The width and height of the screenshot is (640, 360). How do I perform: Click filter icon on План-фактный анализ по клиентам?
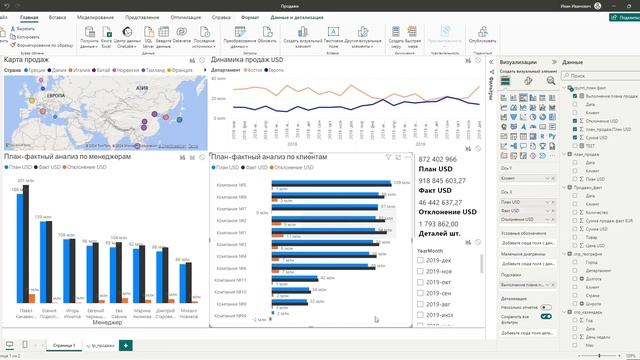(x=388, y=157)
